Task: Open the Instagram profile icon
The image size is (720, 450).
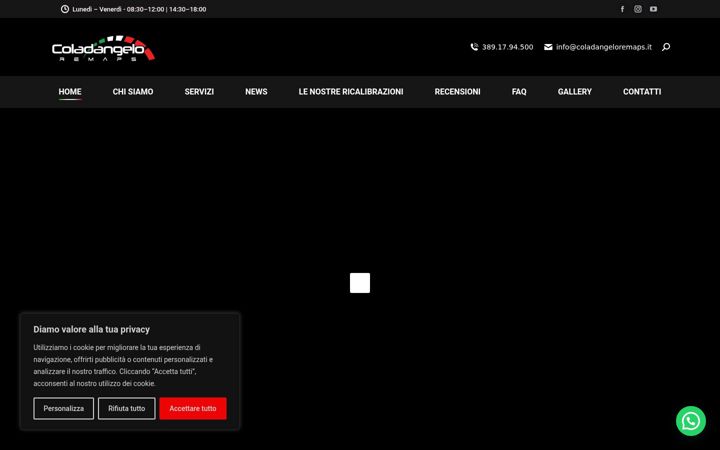Action: pyautogui.click(x=638, y=9)
